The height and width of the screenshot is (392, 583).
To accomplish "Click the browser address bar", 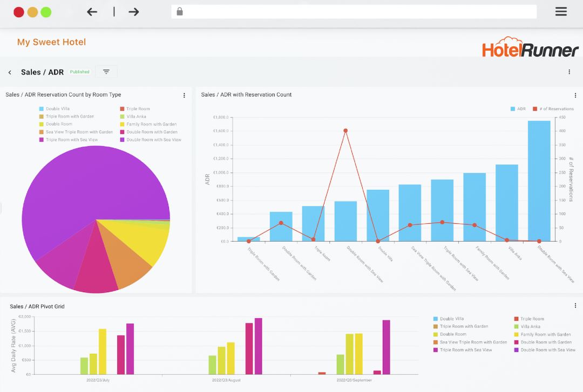I will point(356,12).
